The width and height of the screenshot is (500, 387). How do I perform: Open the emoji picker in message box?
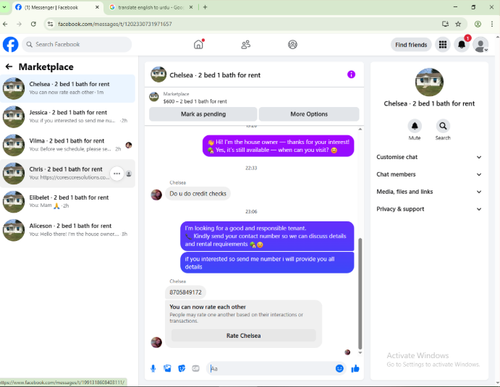pyautogui.click(x=340, y=368)
